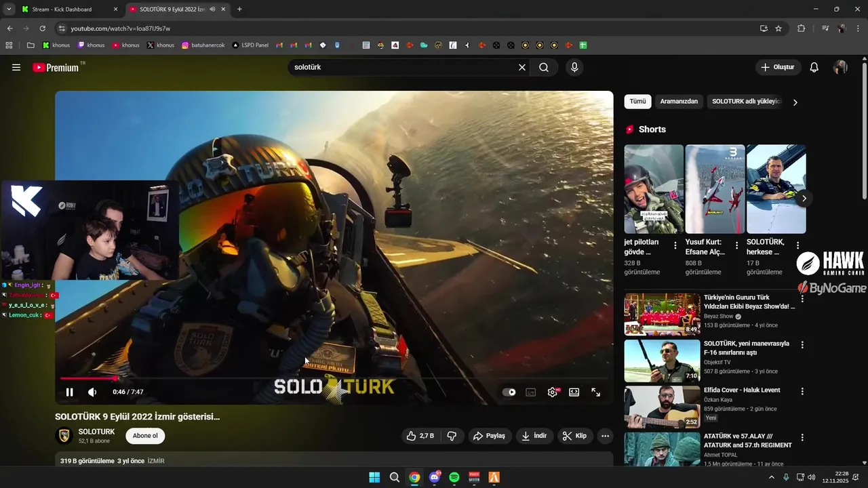Screen dimensions: 868x488
Task: Select SOLOTURK adlı yükleyici chip
Action: click(746, 102)
